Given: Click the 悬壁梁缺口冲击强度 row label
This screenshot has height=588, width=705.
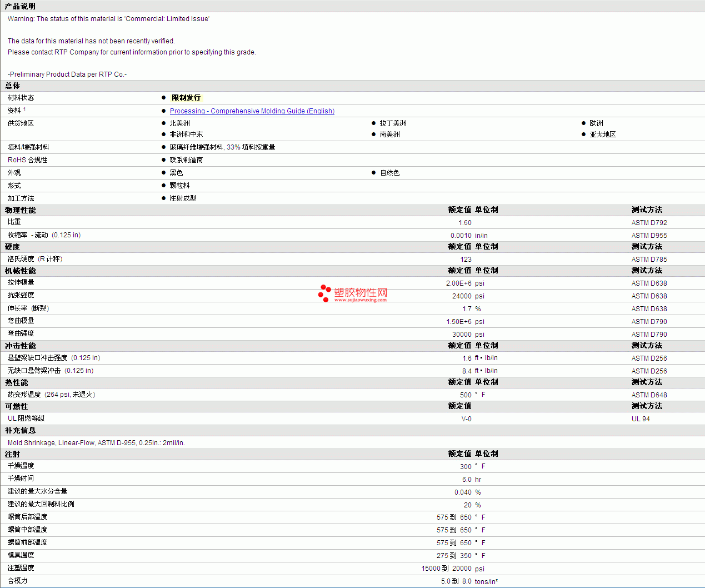Looking at the screenshot, I should pos(54,358).
